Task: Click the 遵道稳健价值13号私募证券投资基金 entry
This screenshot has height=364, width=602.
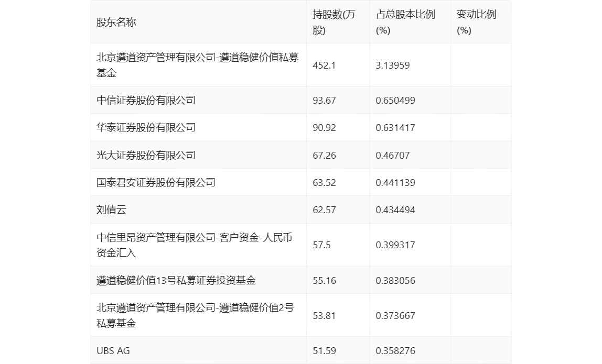Action: (176, 280)
